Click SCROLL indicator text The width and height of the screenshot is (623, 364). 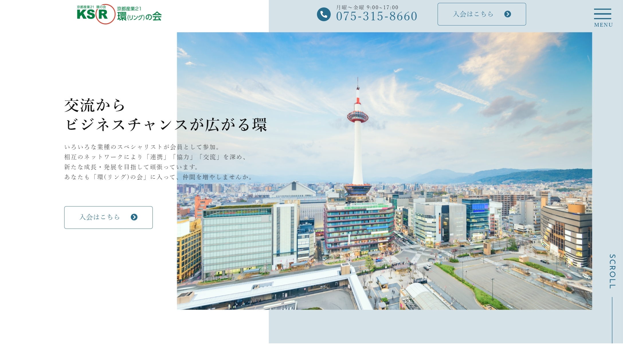612,271
